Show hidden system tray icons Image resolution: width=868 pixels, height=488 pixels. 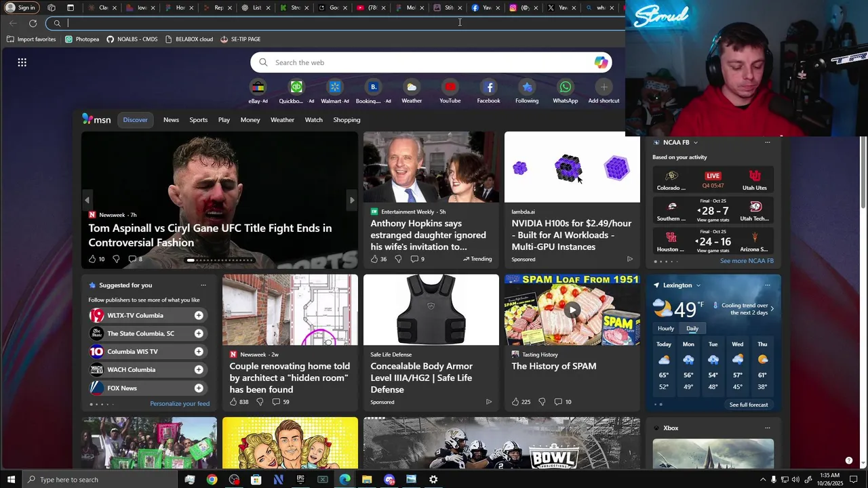pos(763,479)
